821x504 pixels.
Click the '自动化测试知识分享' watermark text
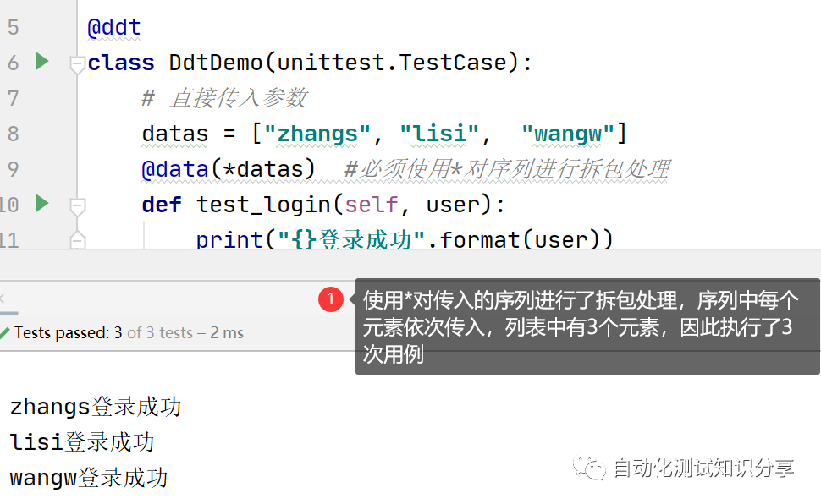tap(703, 468)
